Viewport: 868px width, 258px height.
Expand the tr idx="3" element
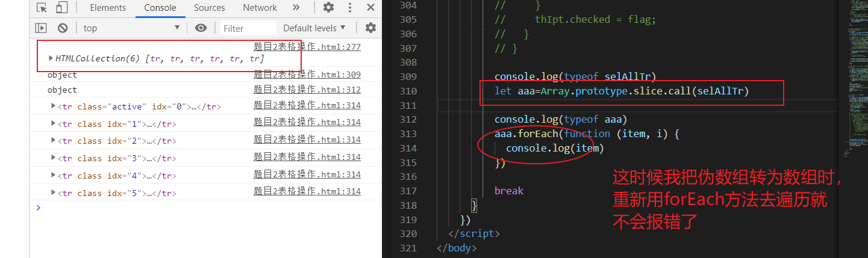[54, 158]
